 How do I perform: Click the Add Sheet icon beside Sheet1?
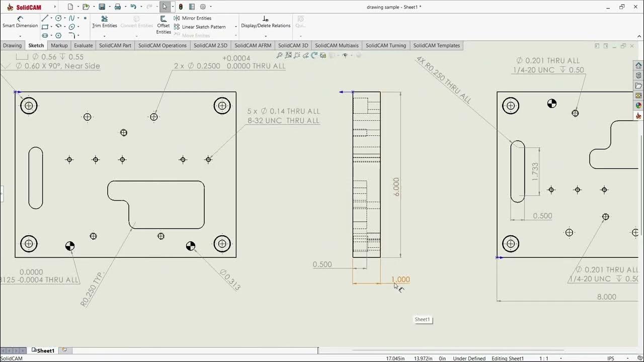(x=64, y=350)
